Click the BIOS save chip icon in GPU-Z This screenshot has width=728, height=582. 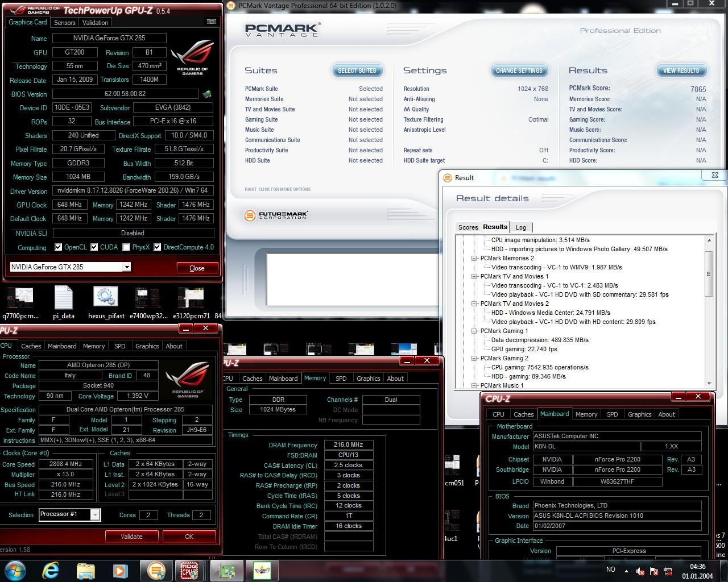207,94
